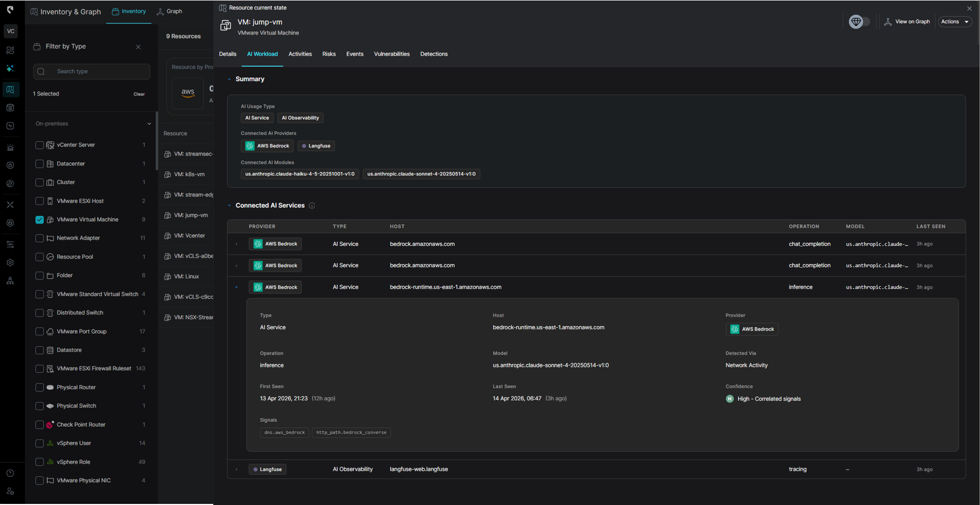Click the filter sliders icon in sidebar
980x505 pixels.
tap(10, 244)
